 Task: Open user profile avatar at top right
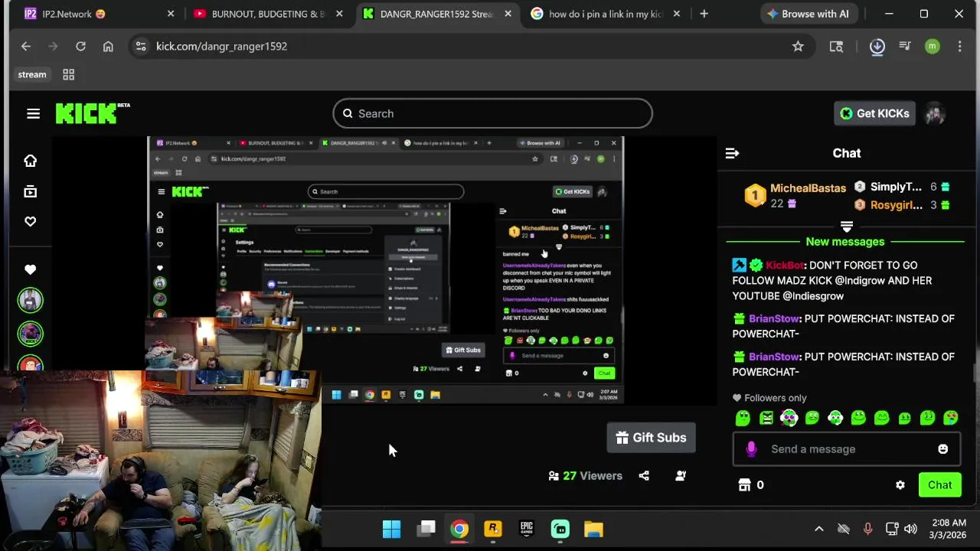[x=935, y=113]
